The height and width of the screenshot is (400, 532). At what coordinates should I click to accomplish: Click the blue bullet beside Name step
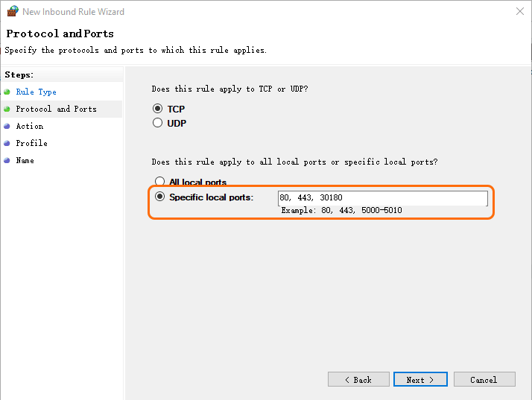click(x=7, y=160)
